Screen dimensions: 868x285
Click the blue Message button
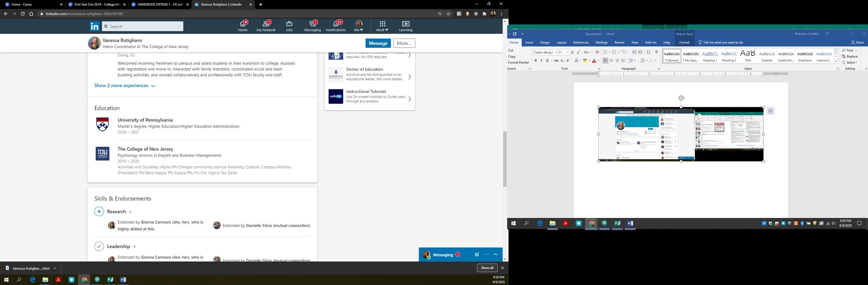[378, 43]
